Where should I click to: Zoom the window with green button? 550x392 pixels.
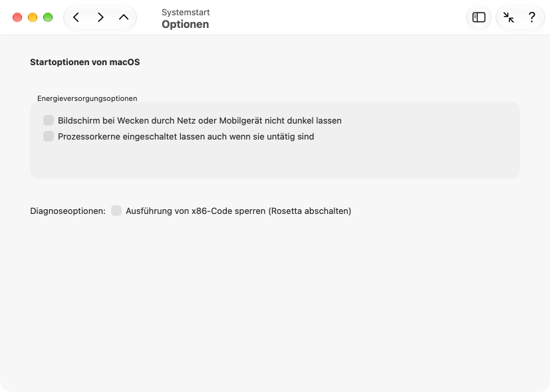pos(48,17)
